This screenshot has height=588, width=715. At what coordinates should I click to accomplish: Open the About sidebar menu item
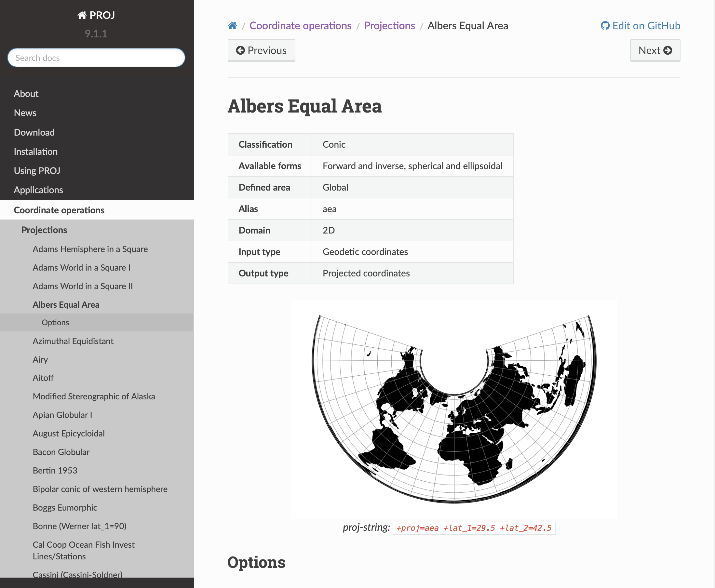click(26, 94)
